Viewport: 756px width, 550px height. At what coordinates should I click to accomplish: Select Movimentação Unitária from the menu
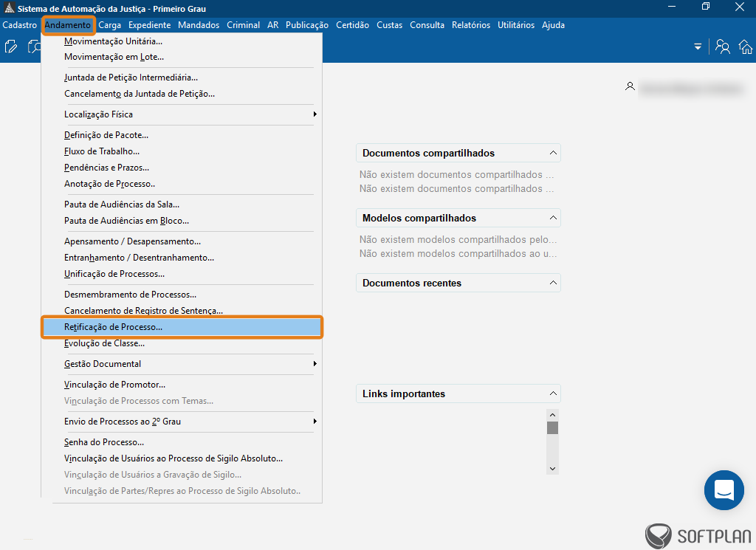(x=182, y=41)
